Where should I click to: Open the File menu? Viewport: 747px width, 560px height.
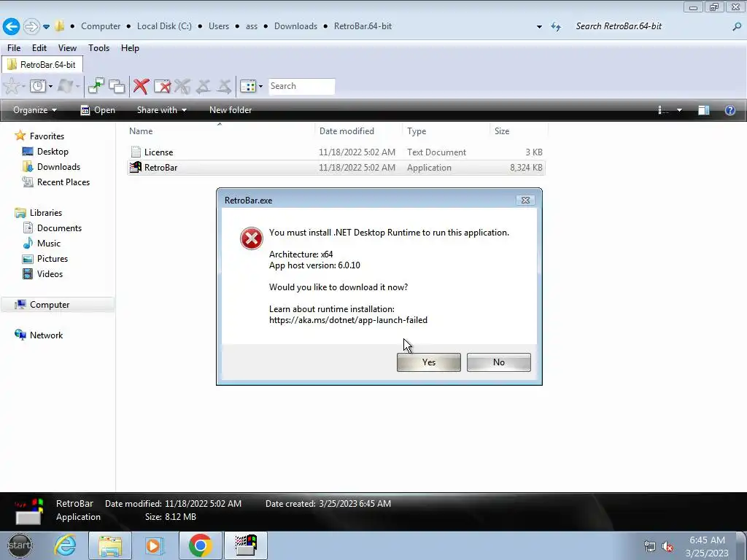tap(14, 48)
